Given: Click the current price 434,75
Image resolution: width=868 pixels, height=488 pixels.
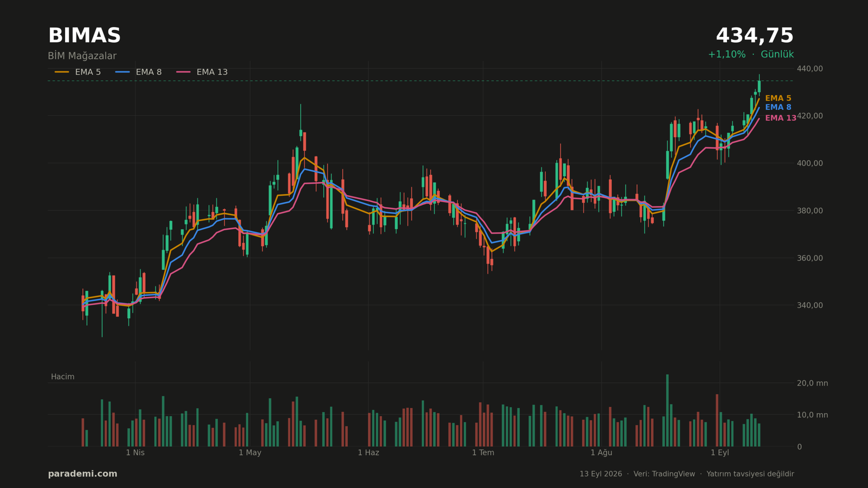Looking at the screenshot, I should point(755,36).
